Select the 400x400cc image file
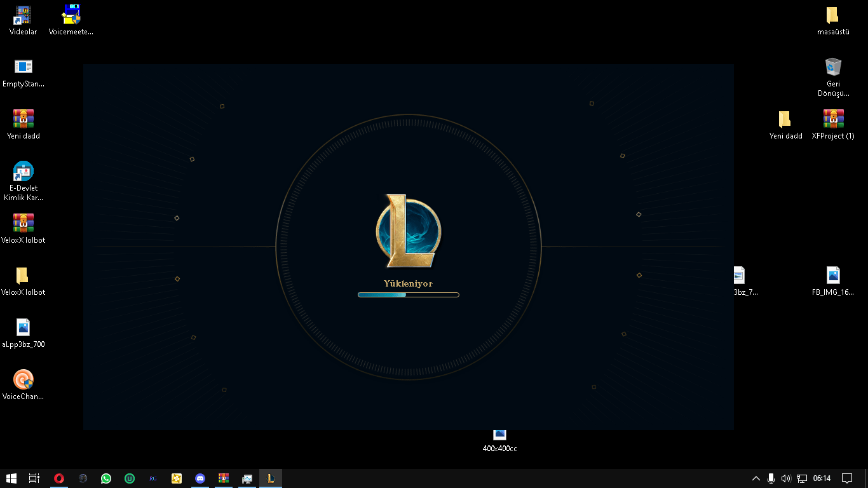The image size is (868, 488). coord(499,440)
